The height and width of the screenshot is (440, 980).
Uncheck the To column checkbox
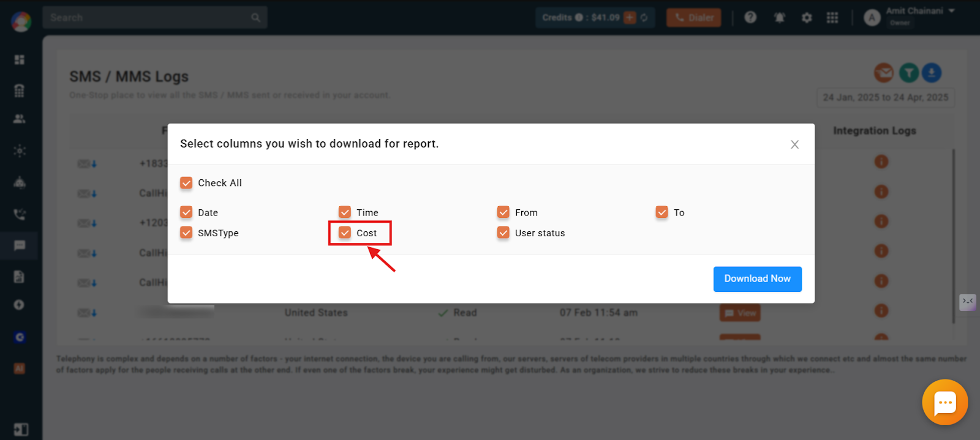[662, 212]
